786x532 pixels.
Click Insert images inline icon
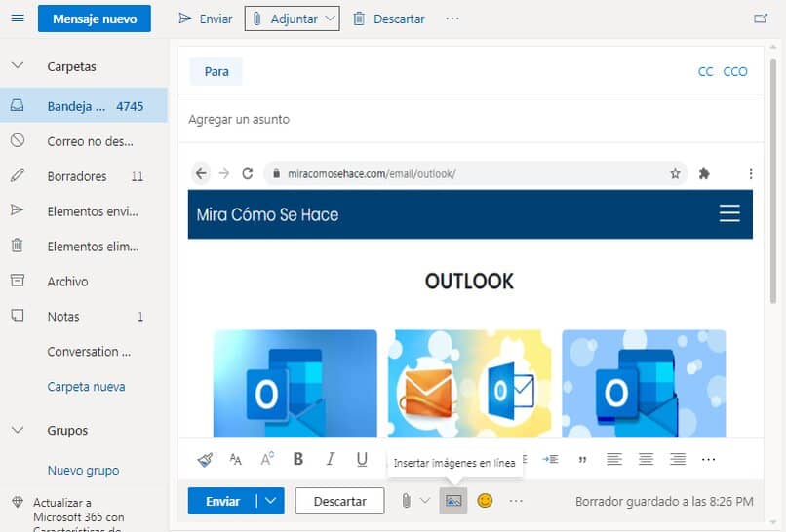tap(453, 501)
